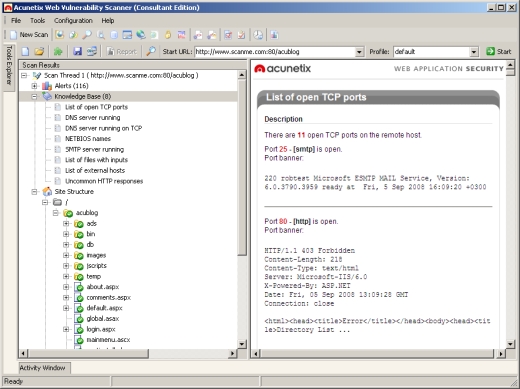Open the Reporter clipboard-check icon
Screen dimensions: 520x389
point(242,35)
